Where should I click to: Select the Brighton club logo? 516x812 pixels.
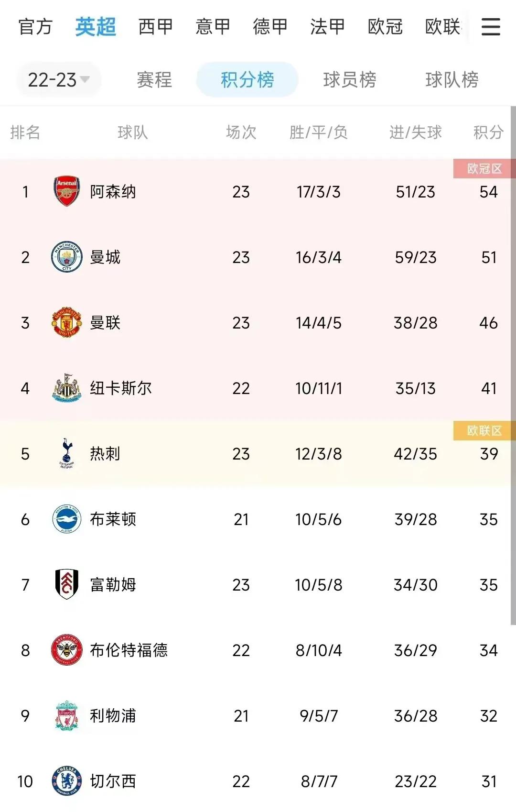click(x=67, y=519)
